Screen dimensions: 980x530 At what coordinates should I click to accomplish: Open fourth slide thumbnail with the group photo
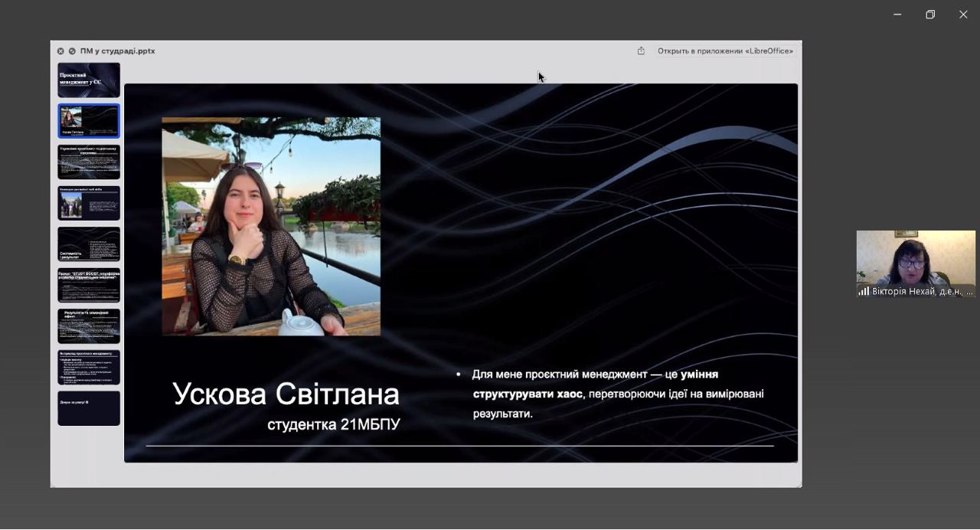click(x=89, y=203)
